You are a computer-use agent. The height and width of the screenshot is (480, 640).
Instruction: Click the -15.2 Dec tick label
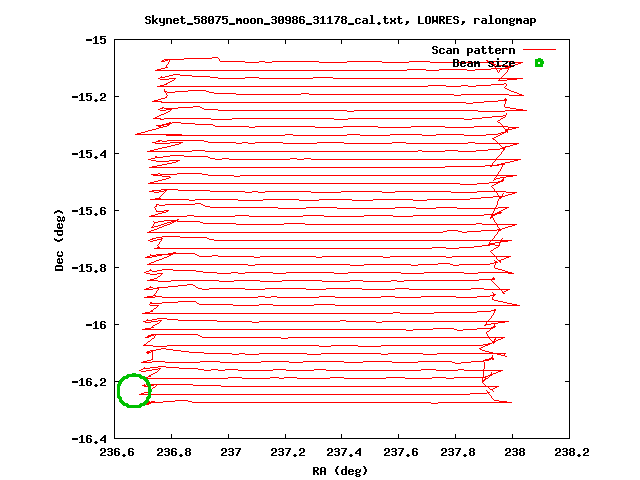pyautogui.click(x=89, y=97)
